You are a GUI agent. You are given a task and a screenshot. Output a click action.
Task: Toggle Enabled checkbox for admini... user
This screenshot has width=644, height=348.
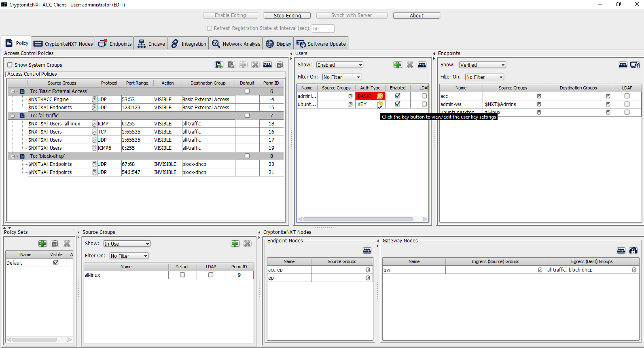pos(398,96)
